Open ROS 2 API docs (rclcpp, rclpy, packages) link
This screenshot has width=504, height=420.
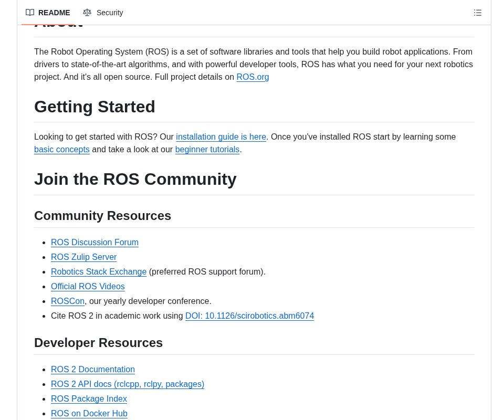(x=128, y=384)
